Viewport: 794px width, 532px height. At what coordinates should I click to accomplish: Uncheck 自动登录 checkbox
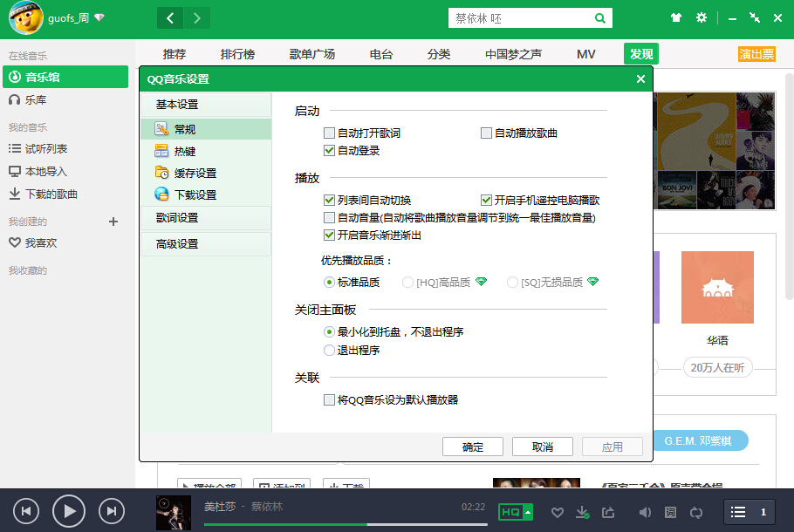click(329, 150)
